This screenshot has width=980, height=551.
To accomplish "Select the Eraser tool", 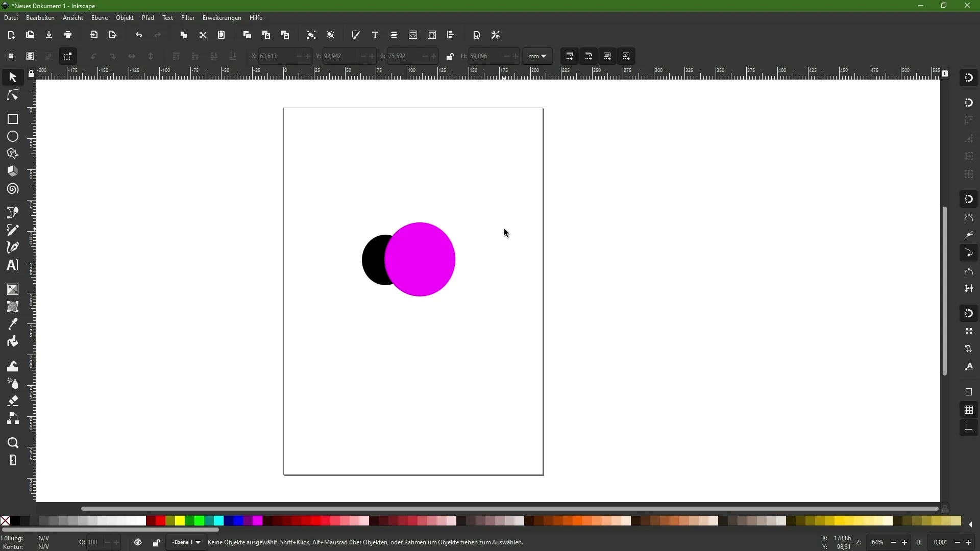I will 13,400.
